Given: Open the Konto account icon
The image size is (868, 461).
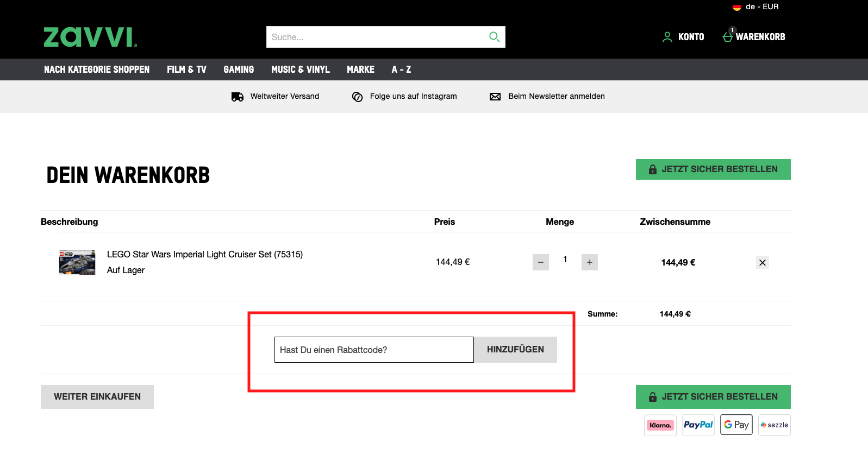Looking at the screenshot, I should [x=667, y=37].
